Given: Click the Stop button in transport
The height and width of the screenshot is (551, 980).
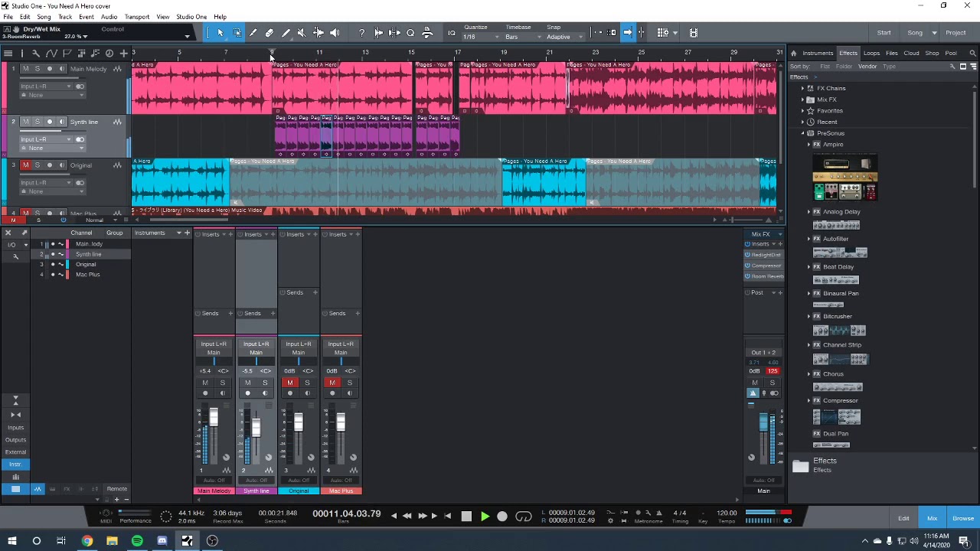Looking at the screenshot, I should [x=466, y=517].
